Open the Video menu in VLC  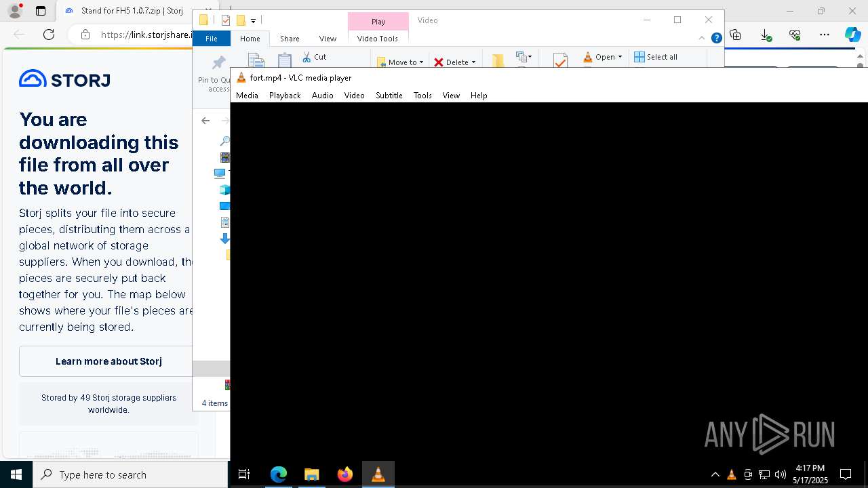(354, 96)
